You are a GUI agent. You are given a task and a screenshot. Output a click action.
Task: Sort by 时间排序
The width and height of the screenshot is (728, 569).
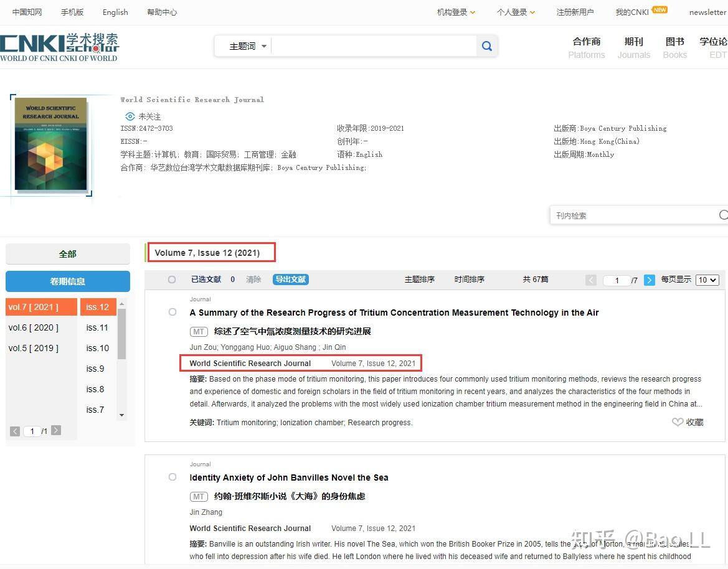pos(469,280)
